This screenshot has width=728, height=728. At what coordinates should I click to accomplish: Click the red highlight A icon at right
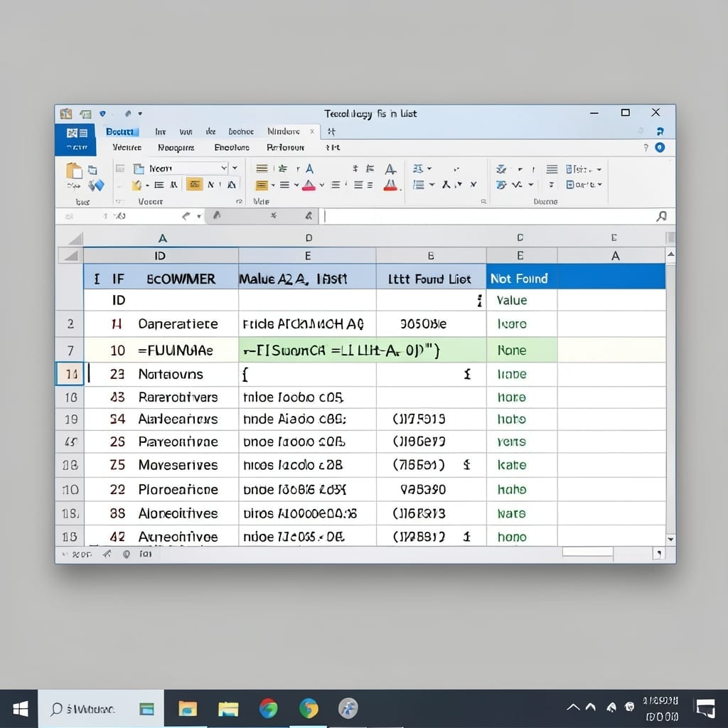point(390,186)
